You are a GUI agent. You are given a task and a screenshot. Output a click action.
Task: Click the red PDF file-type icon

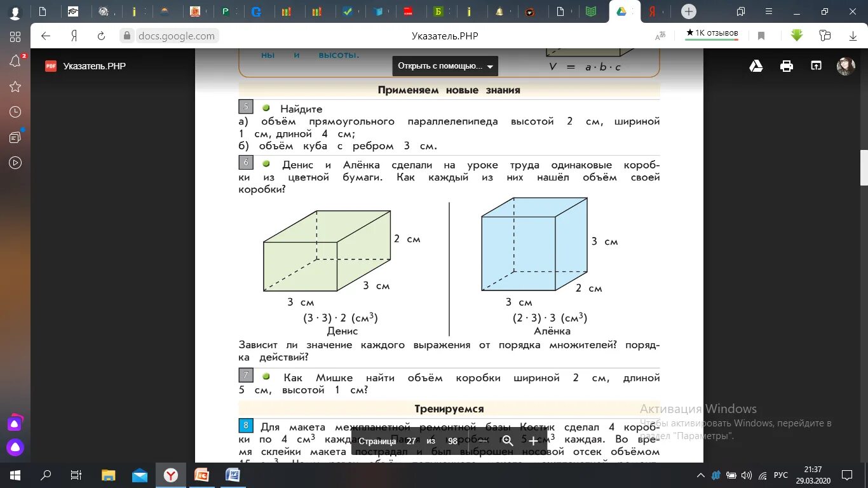(x=51, y=66)
